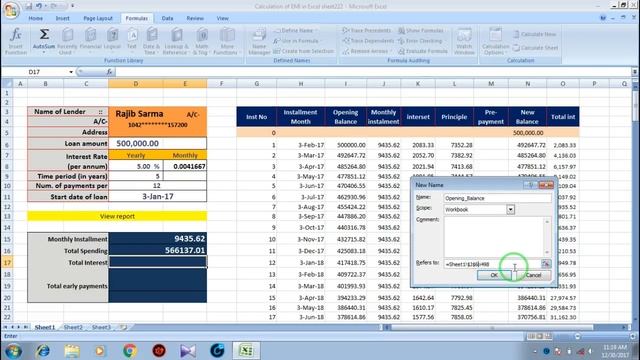Click the Insert Function icon in ribbon
640x360 pixels.
16,41
